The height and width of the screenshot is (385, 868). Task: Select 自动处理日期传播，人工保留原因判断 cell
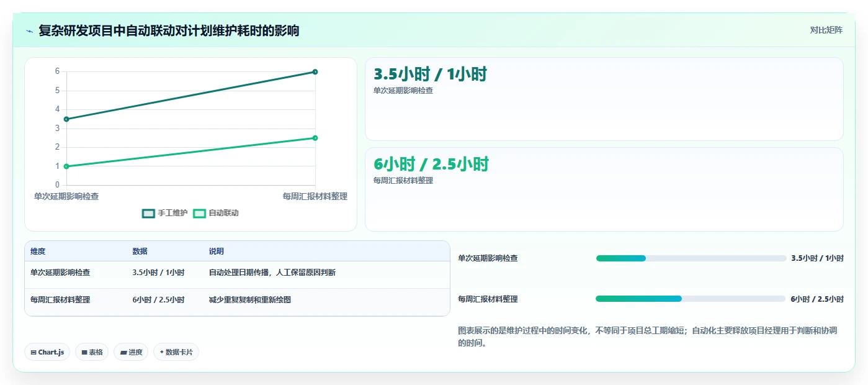coord(272,273)
